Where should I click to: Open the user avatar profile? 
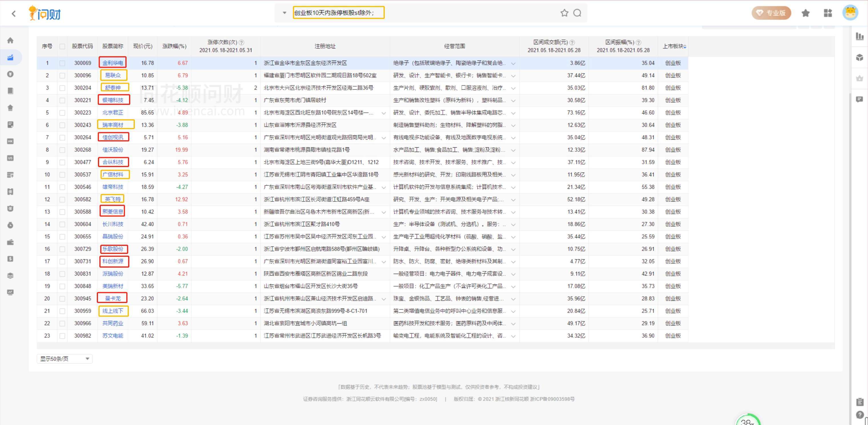click(851, 13)
